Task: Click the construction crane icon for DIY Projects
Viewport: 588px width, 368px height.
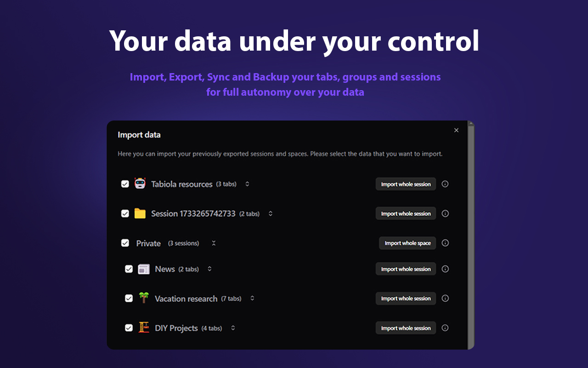Action: pos(144,328)
